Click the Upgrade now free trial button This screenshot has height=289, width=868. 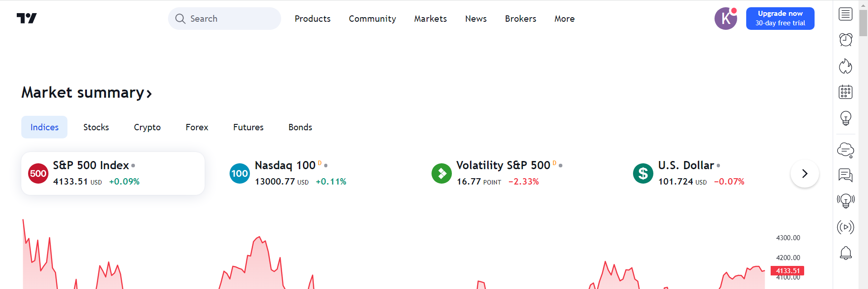[x=780, y=19]
